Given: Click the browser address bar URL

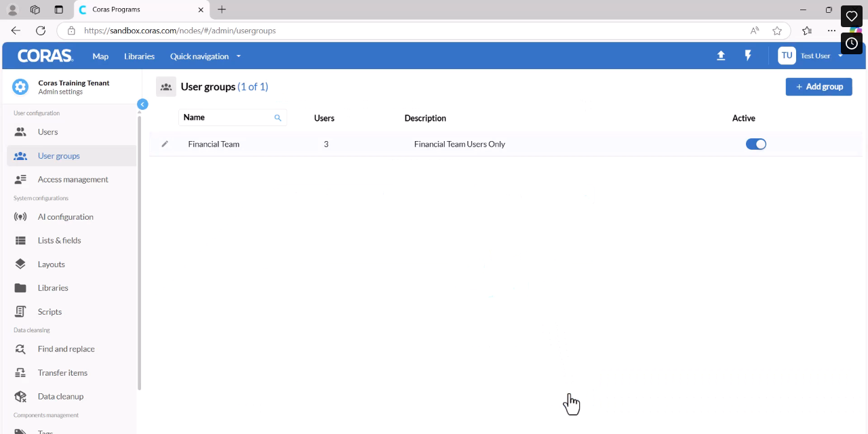Looking at the screenshot, I should (180, 31).
